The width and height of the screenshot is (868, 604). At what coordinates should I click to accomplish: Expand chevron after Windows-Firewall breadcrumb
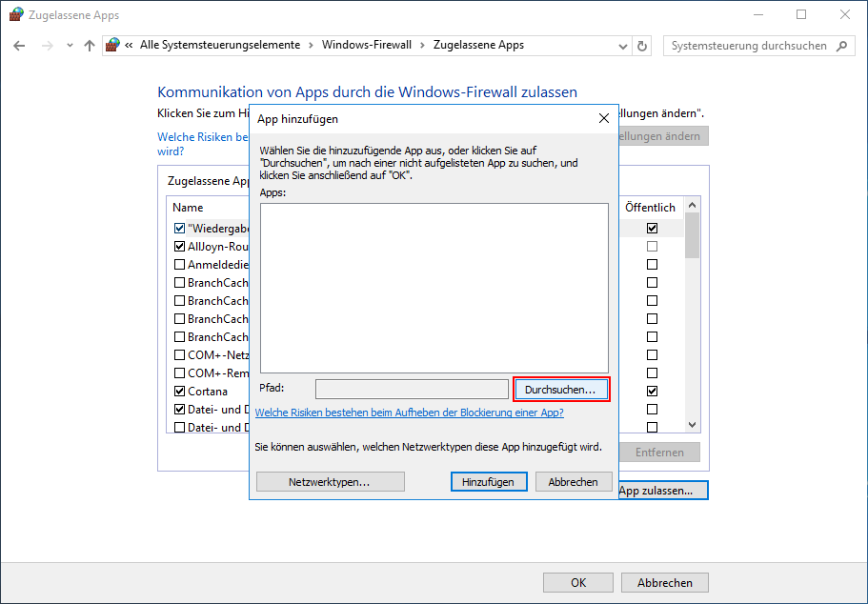pyautogui.click(x=422, y=46)
